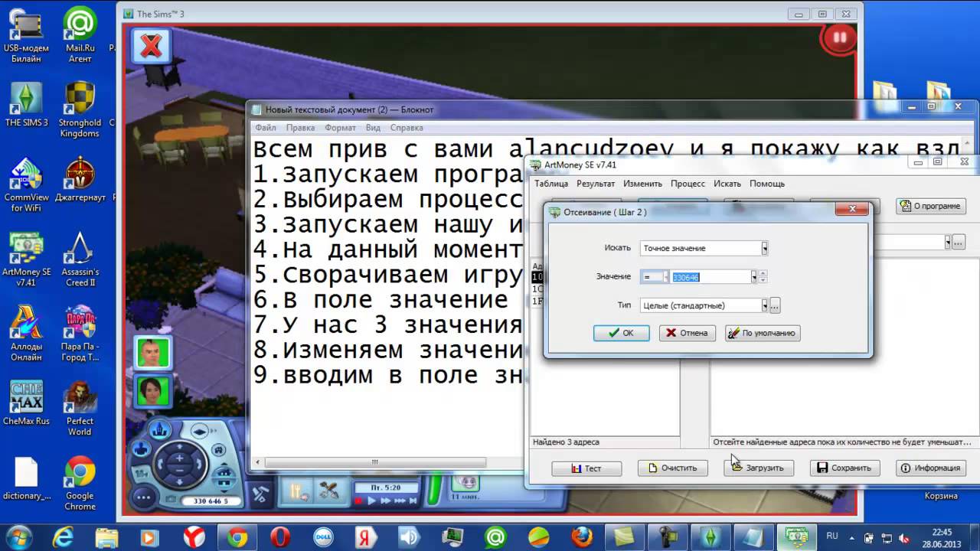Image resolution: width=980 pixels, height=551 pixels.
Task: Click the Очистить button in ArtMoney
Action: pos(672,468)
